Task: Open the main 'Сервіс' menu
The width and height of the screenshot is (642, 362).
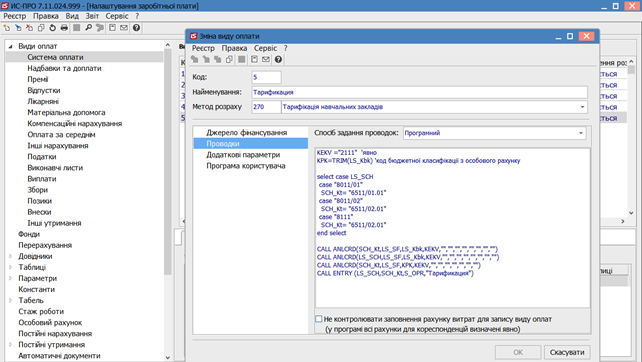Action: 117,16
